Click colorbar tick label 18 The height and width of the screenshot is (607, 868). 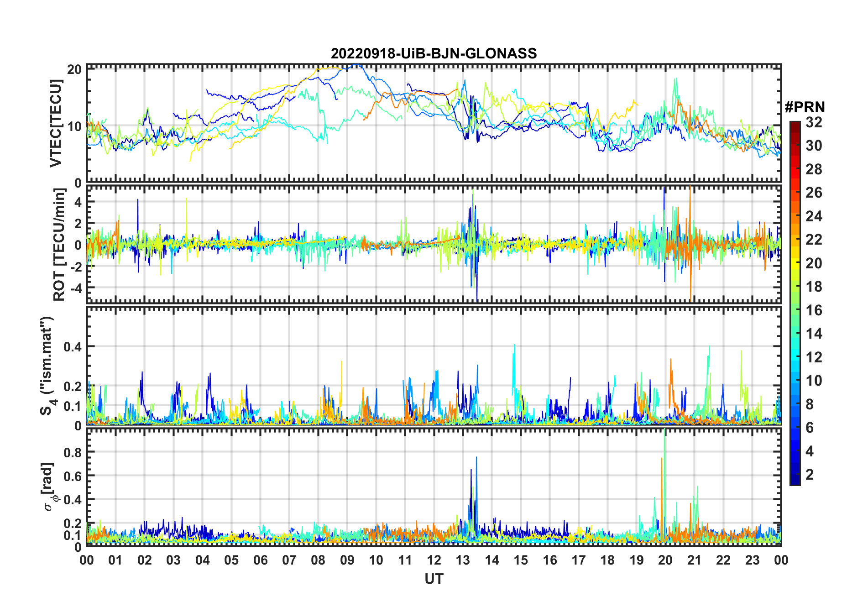coord(814,287)
